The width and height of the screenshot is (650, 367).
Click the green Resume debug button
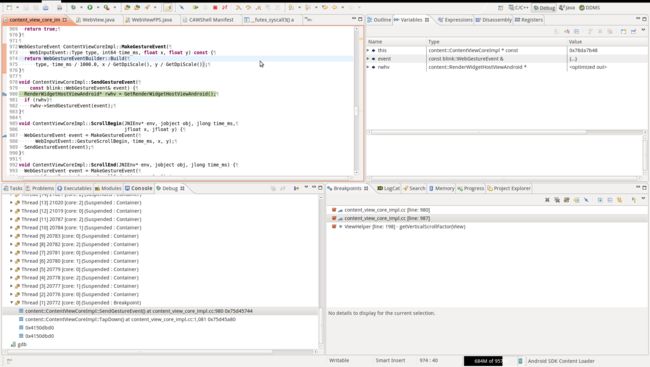[x=195, y=7]
